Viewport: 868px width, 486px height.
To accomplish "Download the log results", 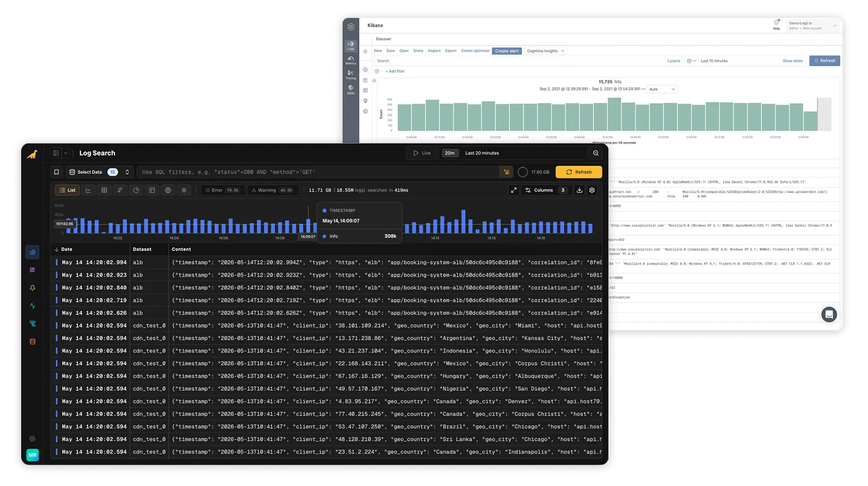I will (x=579, y=190).
